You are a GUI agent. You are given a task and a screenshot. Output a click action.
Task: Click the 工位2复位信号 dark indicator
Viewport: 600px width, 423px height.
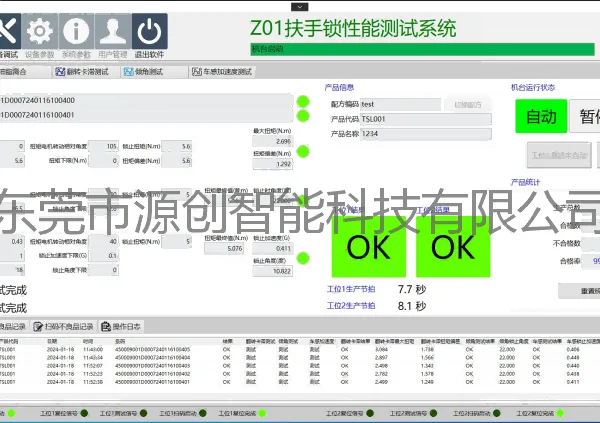click(370, 413)
